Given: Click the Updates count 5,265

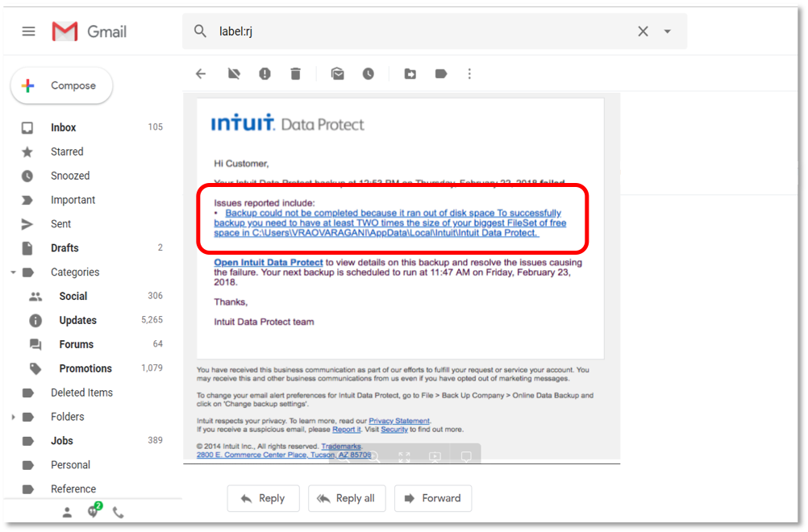Looking at the screenshot, I should coord(152,320).
